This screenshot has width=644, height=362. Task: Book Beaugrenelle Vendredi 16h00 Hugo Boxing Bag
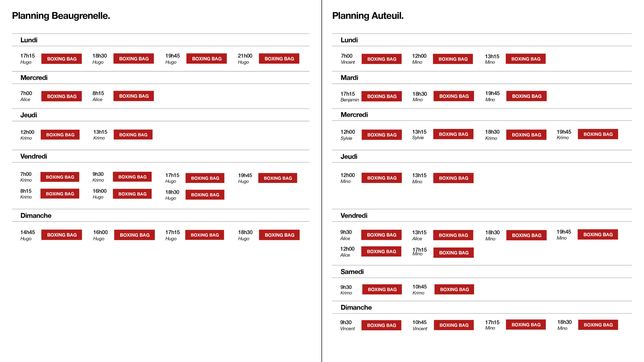pyautogui.click(x=132, y=194)
